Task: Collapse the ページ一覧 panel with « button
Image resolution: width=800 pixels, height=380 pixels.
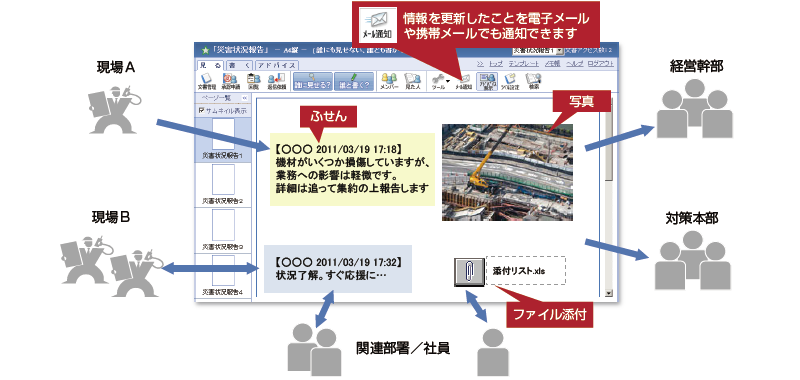Action: (x=244, y=98)
